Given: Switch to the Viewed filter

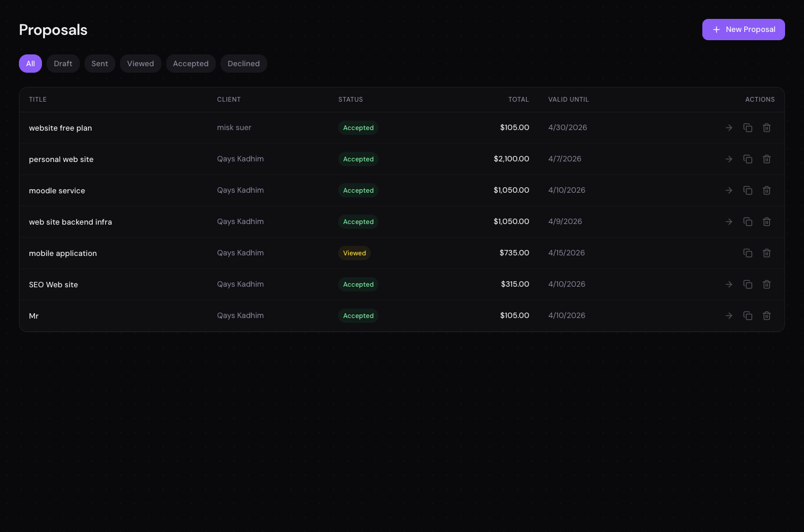Looking at the screenshot, I should coord(140,63).
